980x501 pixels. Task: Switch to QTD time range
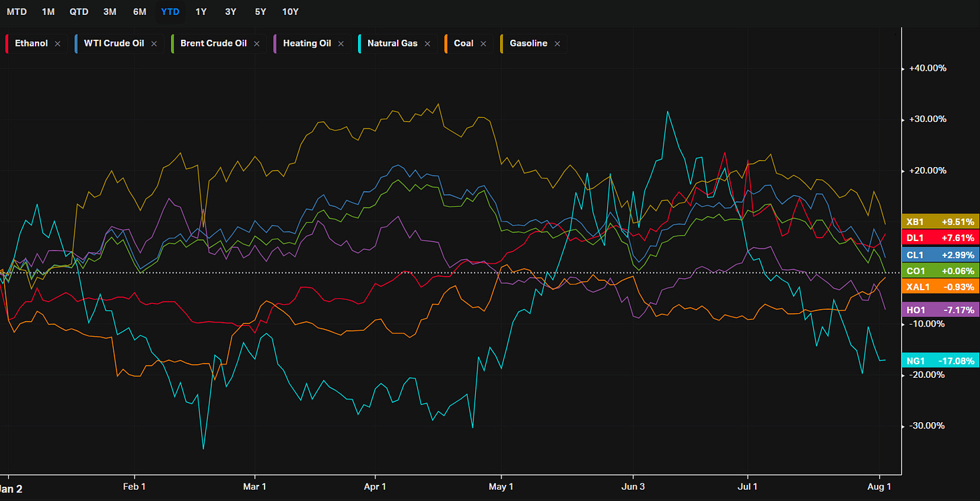point(79,12)
